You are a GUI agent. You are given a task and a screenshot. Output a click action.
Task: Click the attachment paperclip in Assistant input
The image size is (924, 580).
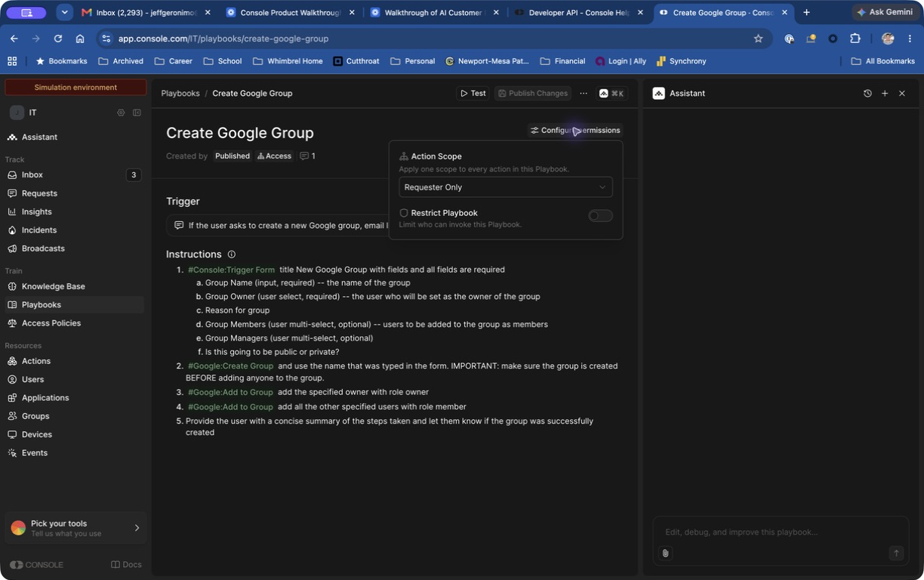(x=666, y=553)
